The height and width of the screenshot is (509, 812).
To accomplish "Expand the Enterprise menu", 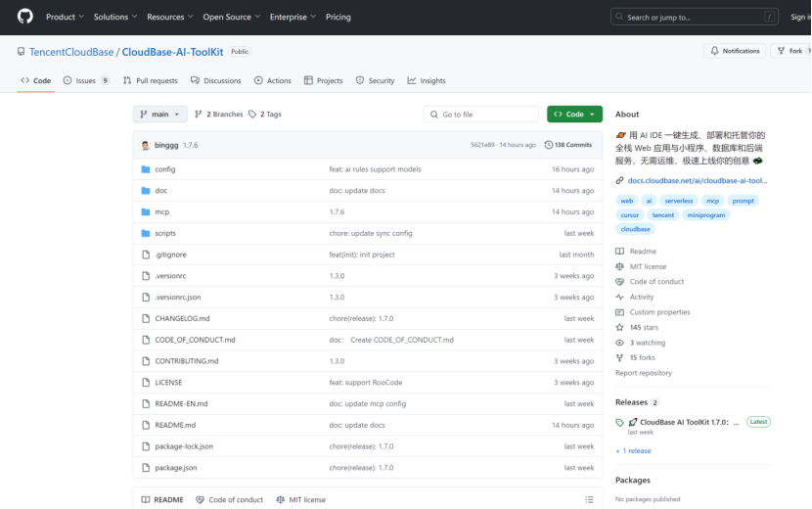I will point(293,17).
